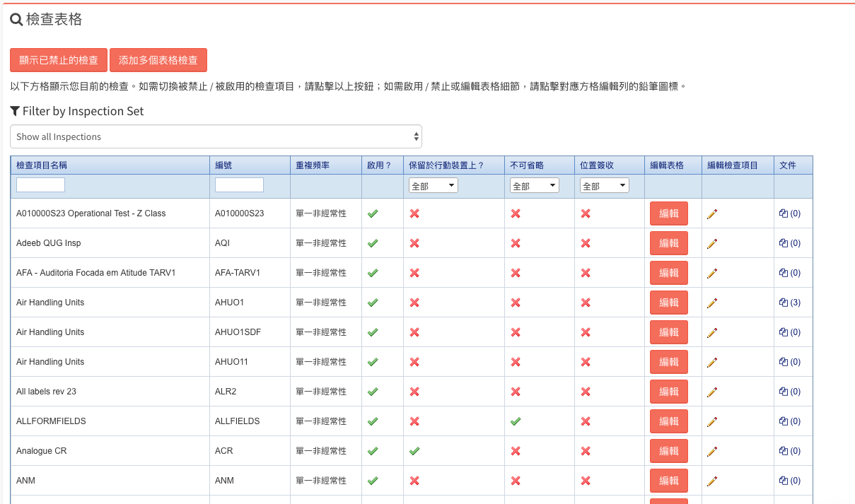Click the funnel icon by Filter by Inspection Set
The image size is (855, 504).
tap(15, 111)
